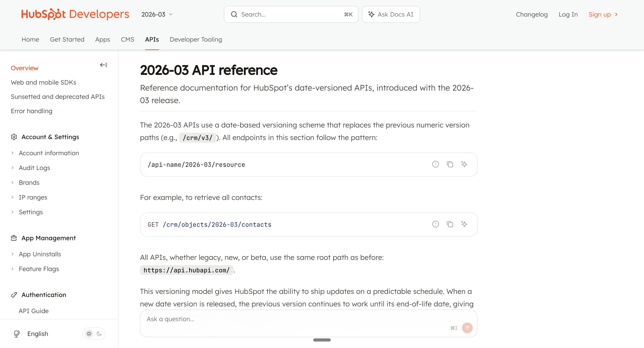Screen dimensions: 644x348
Task: Submit question with the orange arrow button
Action: point(467,328)
